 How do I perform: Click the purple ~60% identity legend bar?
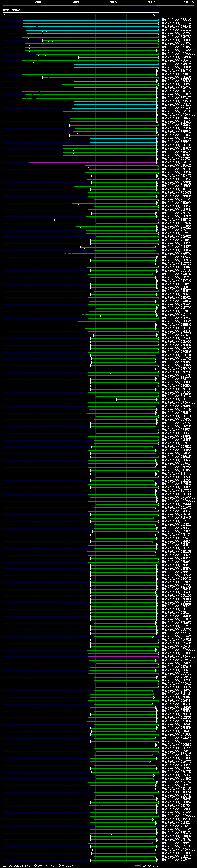(x=99, y=6)
